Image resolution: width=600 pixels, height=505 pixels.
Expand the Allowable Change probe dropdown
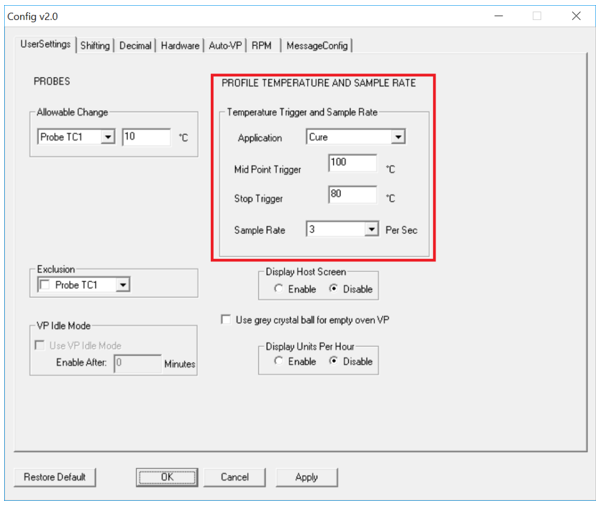[108, 137]
